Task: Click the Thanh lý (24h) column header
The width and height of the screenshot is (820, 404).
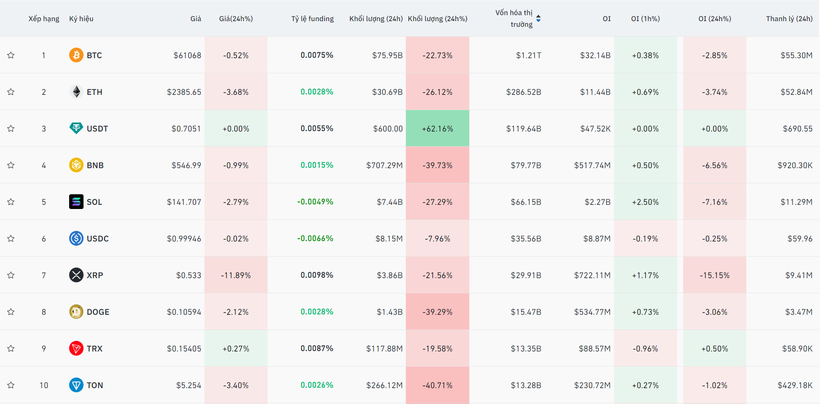Action: pos(788,19)
